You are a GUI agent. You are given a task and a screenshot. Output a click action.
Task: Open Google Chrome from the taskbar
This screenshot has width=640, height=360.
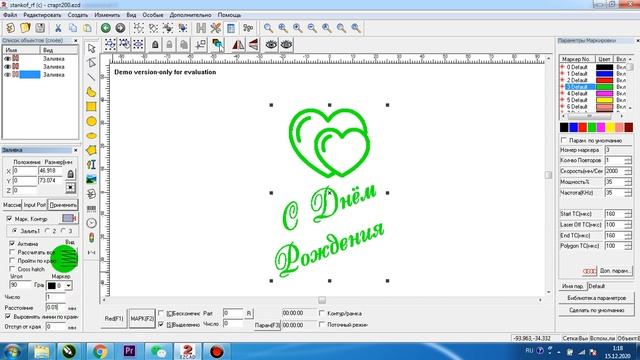click(x=100, y=351)
